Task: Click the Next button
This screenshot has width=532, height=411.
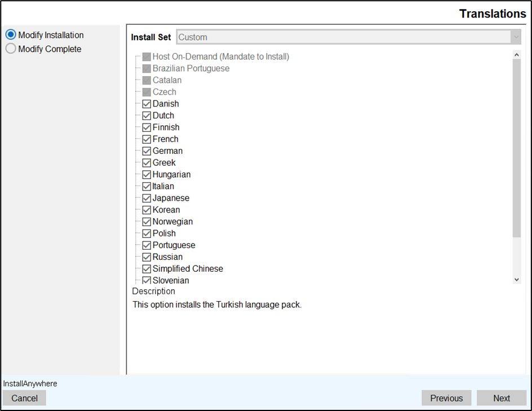Action: click(501, 398)
